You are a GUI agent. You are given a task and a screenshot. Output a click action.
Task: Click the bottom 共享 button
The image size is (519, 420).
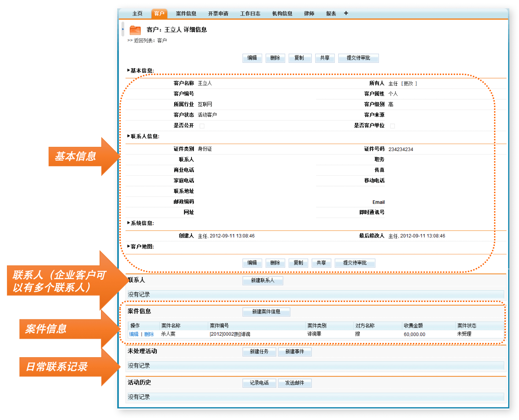pos(321,263)
